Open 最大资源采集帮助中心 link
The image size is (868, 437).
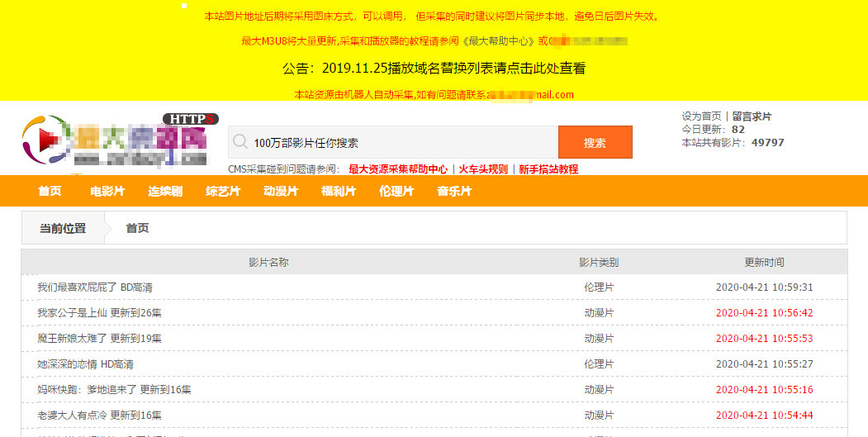pos(398,169)
